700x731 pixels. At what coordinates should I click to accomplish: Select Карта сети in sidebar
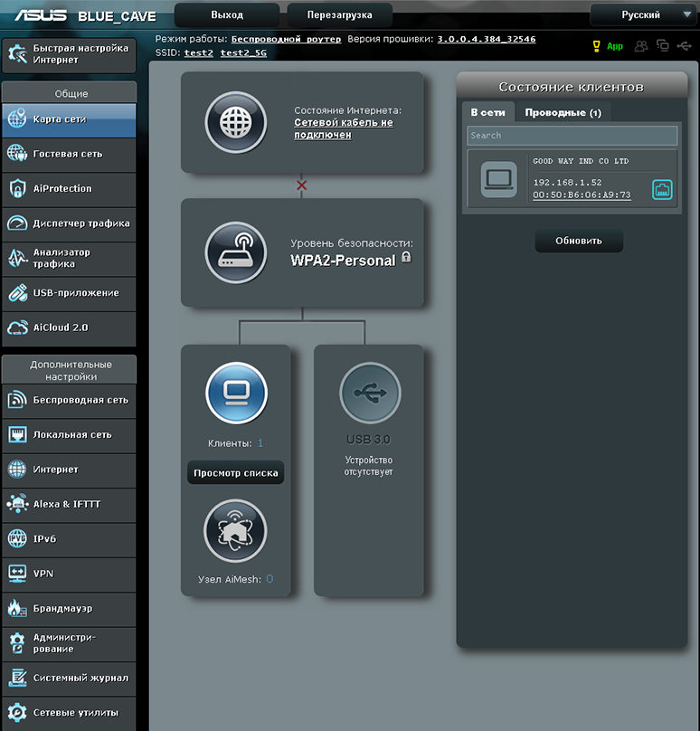[x=69, y=119]
